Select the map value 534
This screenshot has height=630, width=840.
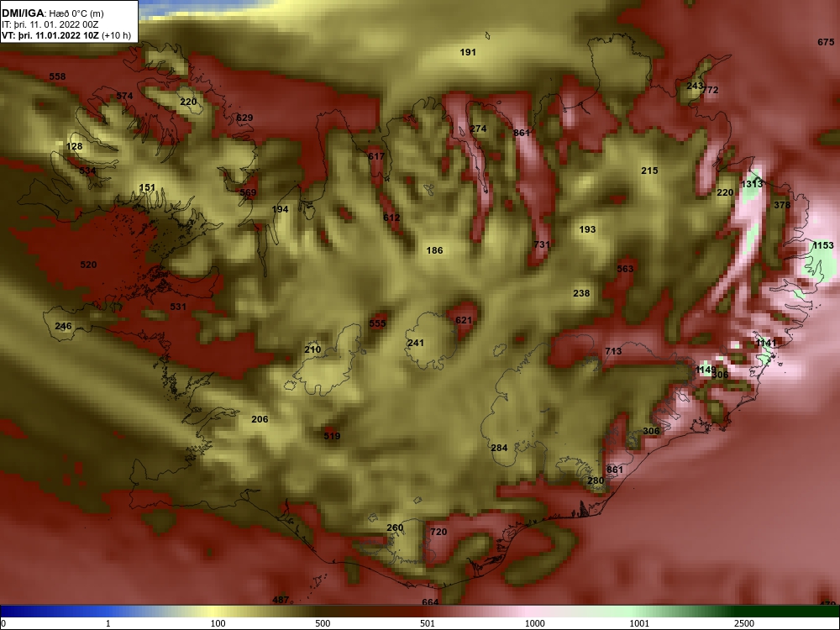87,171
